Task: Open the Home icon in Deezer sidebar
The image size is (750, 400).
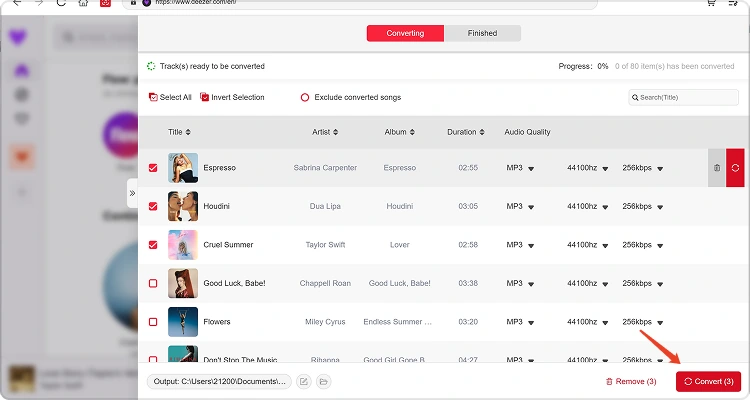Action: pos(22,71)
